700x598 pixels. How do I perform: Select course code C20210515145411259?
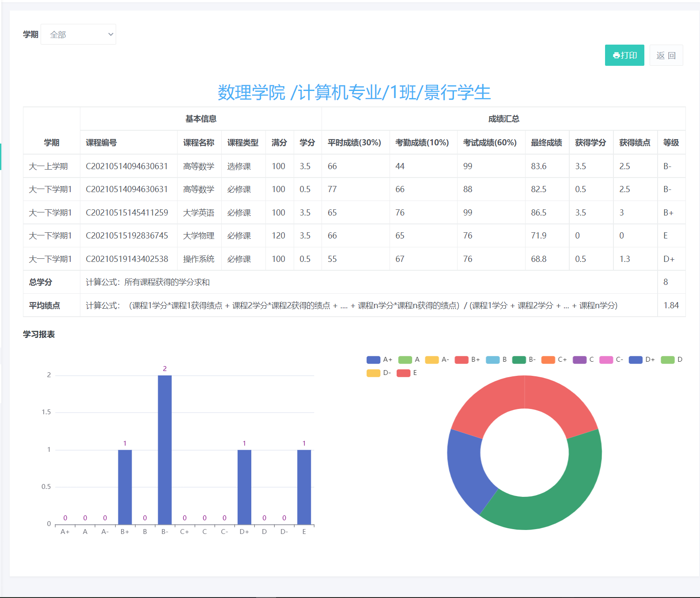(x=127, y=212)
